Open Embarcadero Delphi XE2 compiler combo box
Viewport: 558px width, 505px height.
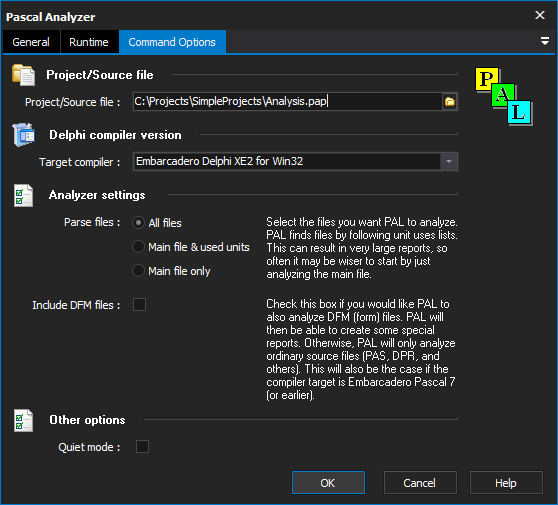click(295, 162)
